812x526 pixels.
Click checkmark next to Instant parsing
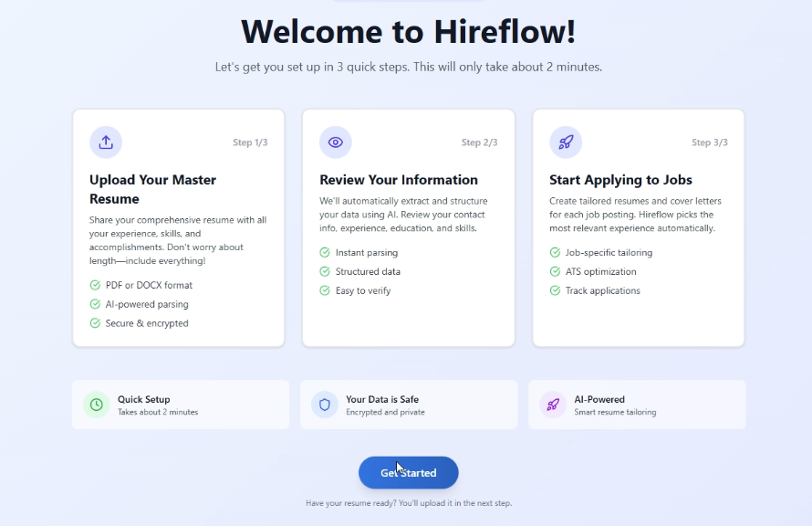pyautogui.click(x=325, y=252)
